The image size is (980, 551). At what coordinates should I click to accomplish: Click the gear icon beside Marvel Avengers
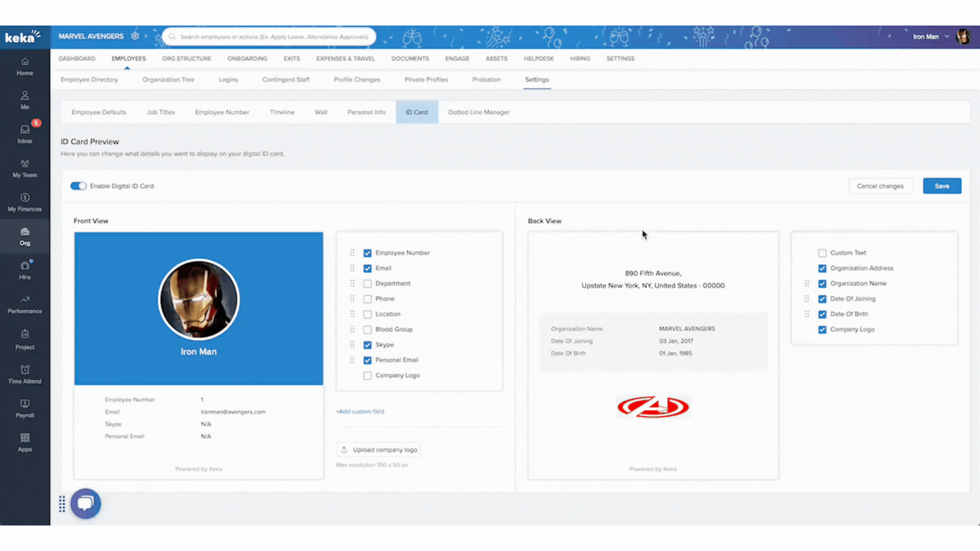[x=135, y=36]
